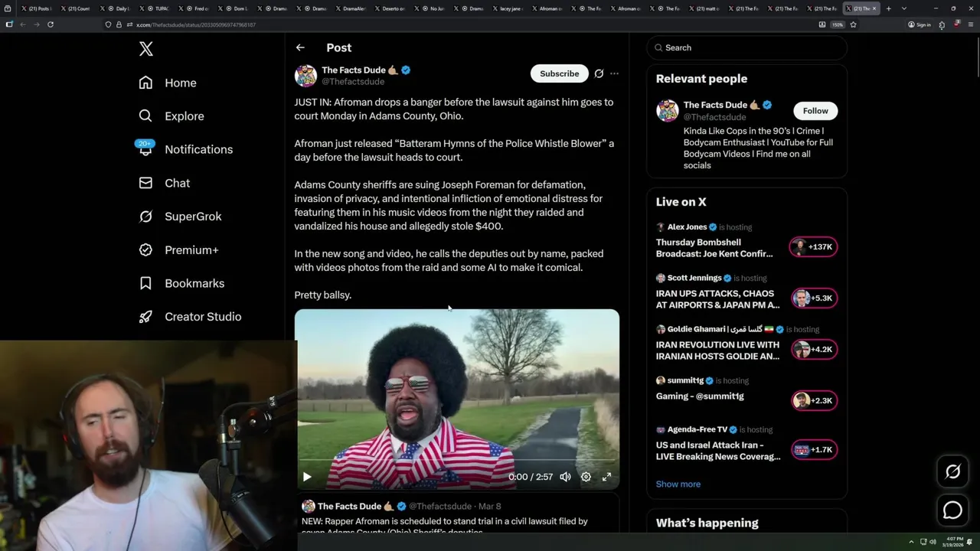The image size is (980, 551).
Task: Bookmark page with star icon
Action: coord(853,24)
